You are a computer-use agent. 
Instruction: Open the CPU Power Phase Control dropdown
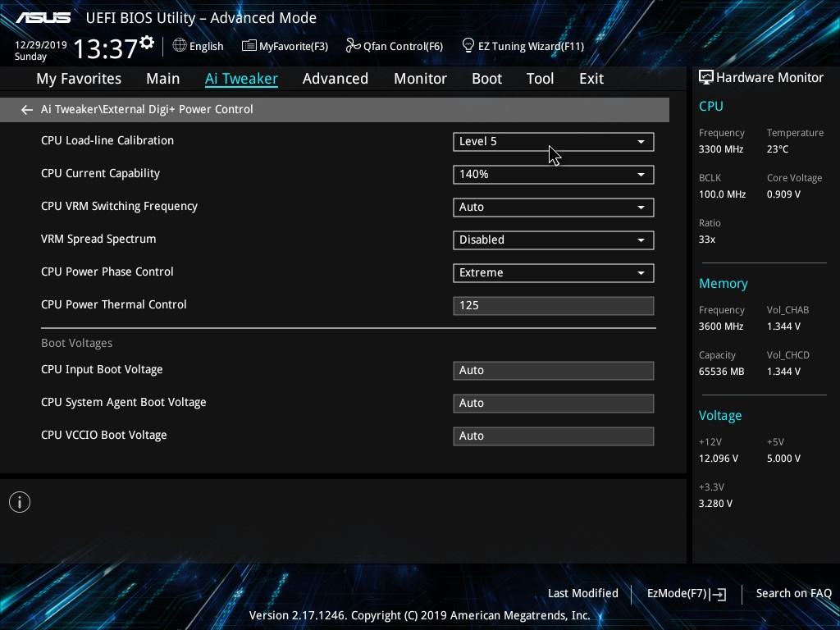click(x=554, y=272)
